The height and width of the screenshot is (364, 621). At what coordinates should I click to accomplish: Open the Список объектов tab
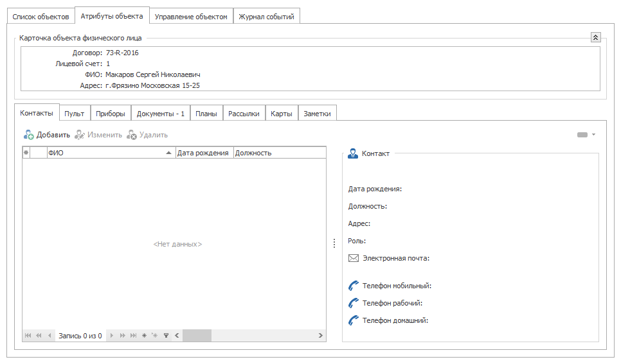click(x=40, y=17)
